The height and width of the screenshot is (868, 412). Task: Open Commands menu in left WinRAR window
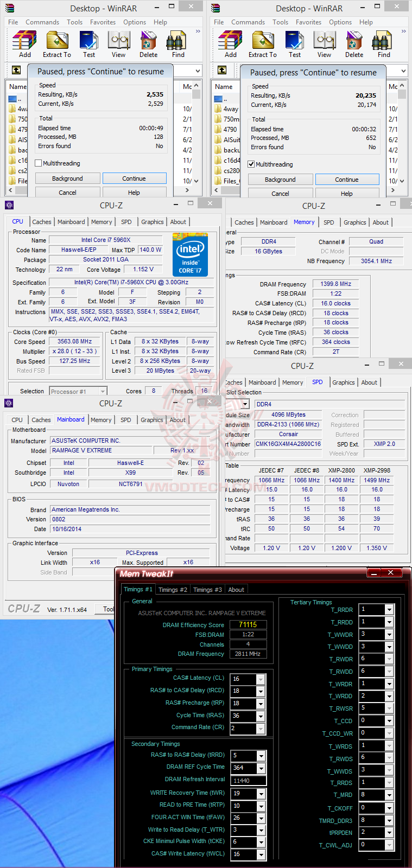[42, 22]
